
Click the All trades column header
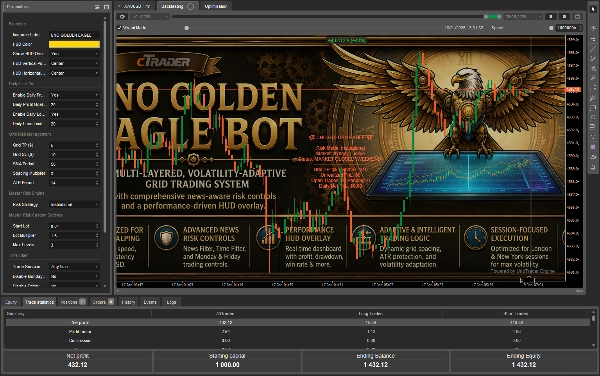tap(225, 314)
